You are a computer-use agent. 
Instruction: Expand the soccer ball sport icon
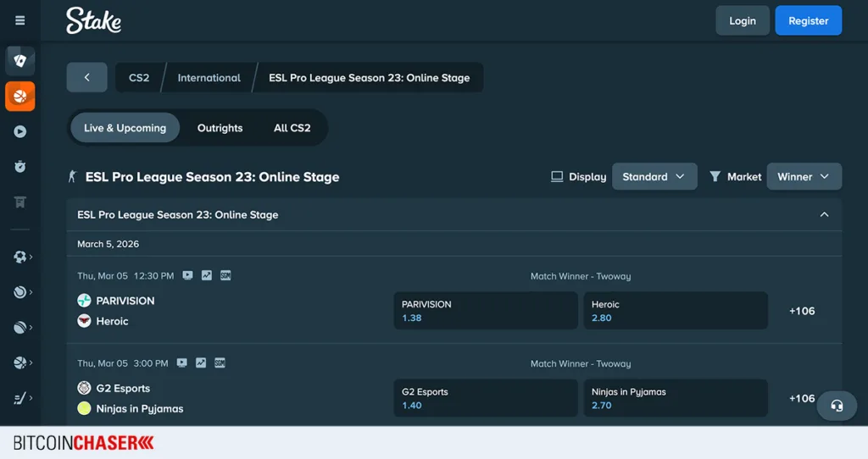(x=20, y=257)
